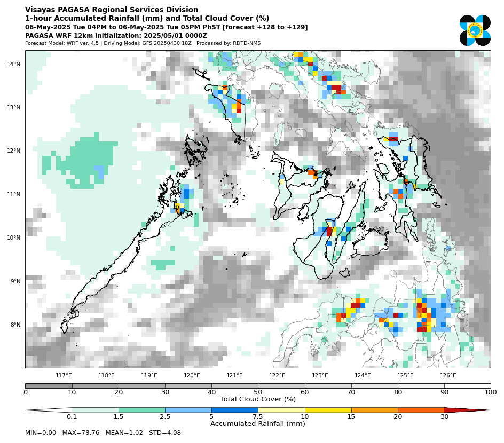The width and height of the screenshot is (504, 443).
Task: Click the 126°E longitude label
Action: pos(448,375)
